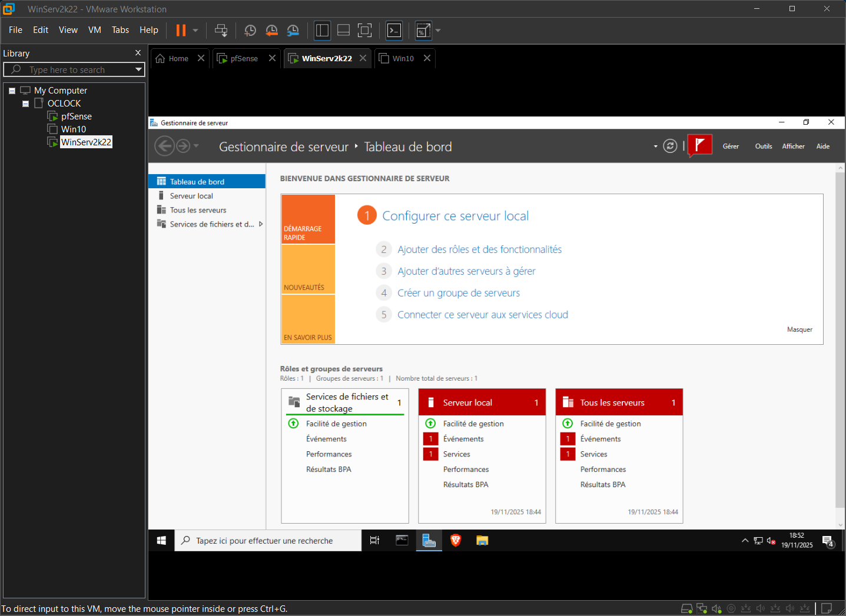This screenshot has height=616, width=846.
Task: Click the take snapshot clock icon
Action: point(250,31)
